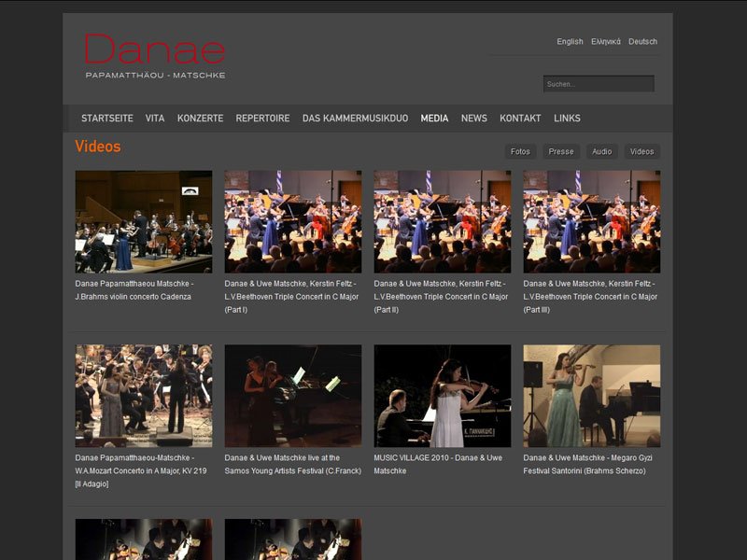Open Beethoven Triple Concert Part III thumbnail
Image resolution: width=747 pixels, height=560 pixels.
point(592,221)
